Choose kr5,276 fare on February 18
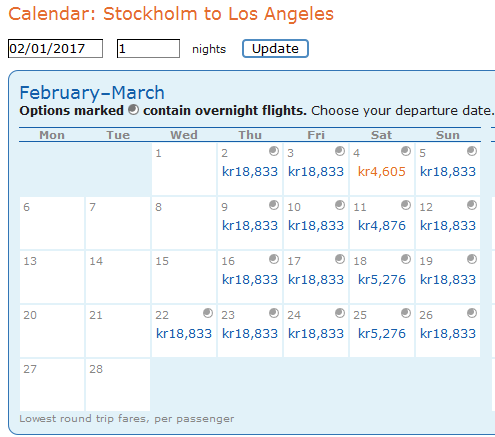 pyautogui.click(x=382, y=280)
